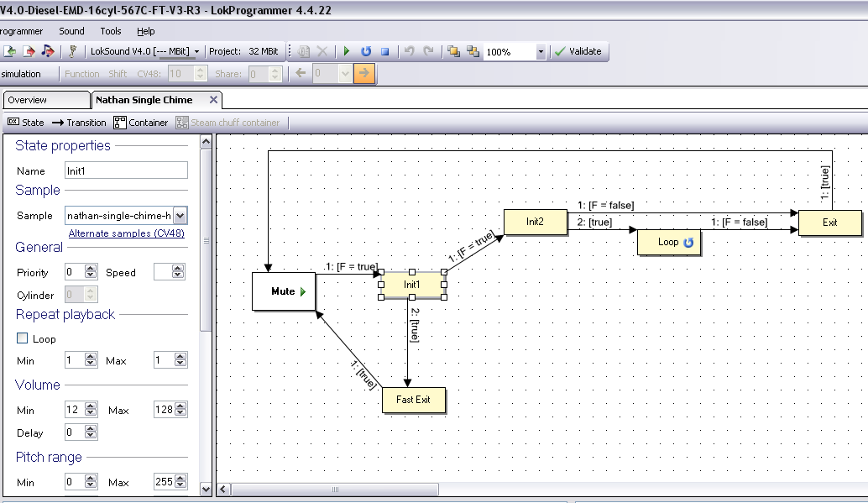Image resolution: width=868 pixels, height=503 pixels.
Task: Click the Redo toolbar icon
Action: point(428,51)
